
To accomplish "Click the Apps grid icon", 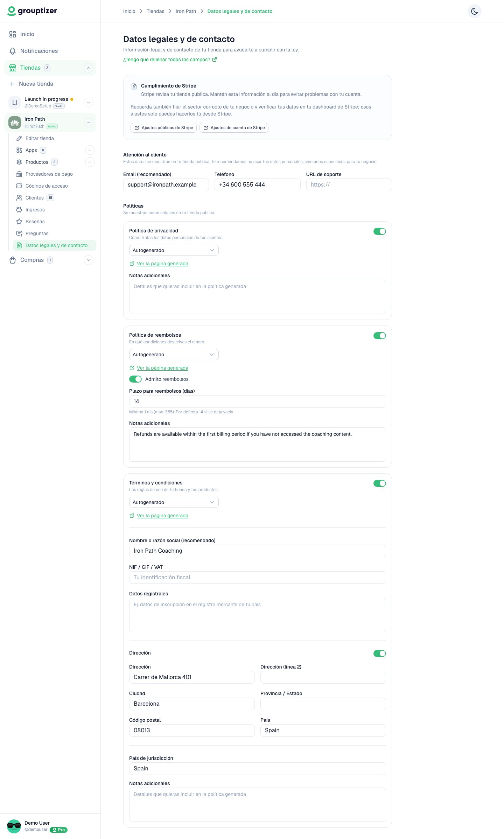I will coord(19,151).
